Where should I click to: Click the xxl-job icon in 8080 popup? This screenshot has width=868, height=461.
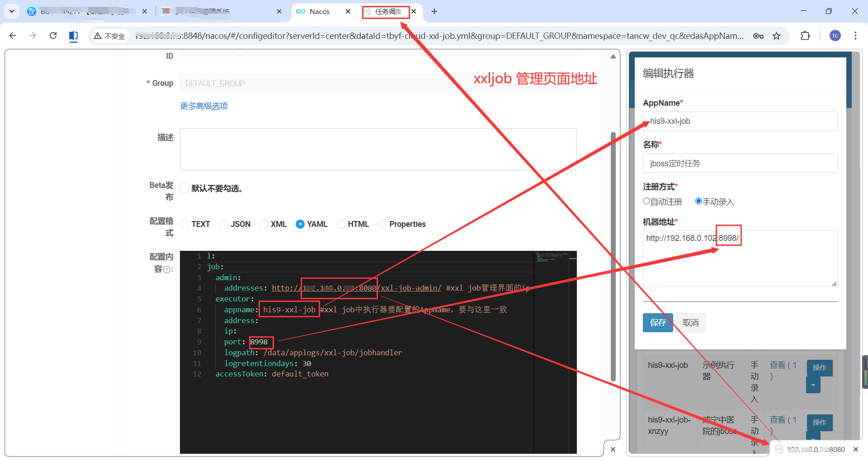[779, 449]
